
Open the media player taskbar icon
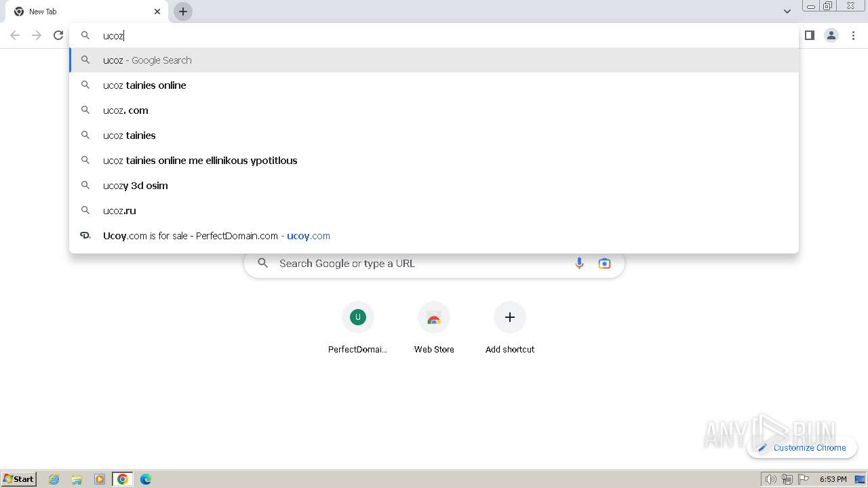pos(100,479)
